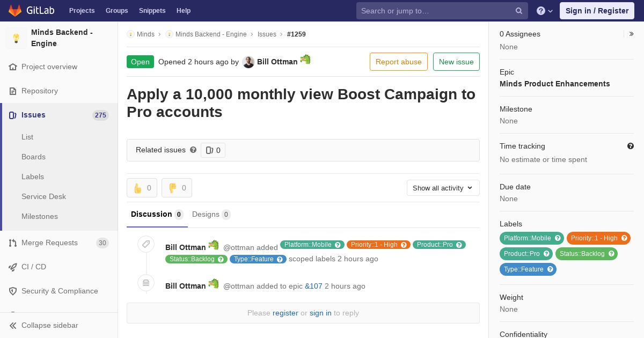Switch to the Designs tab
Image resolution: width=644 pixels, height=338 pixels.
pyautogui.click(x=211, y=215)
